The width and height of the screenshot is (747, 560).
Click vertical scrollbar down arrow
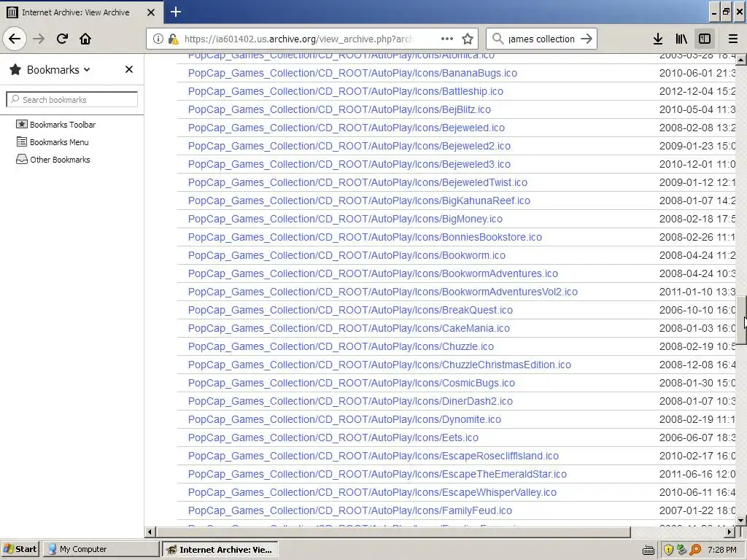(x=741, y=521)
